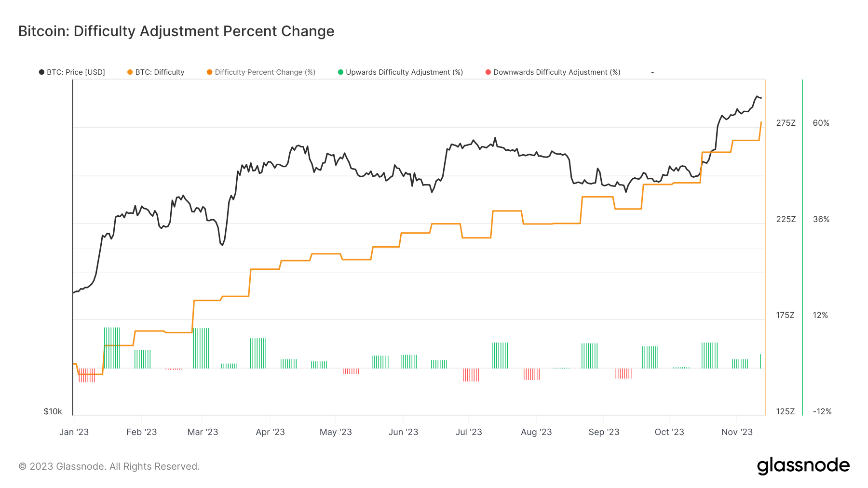Toggle Upwards Difficulty Adjustment (%) legend label
868x488 pixels.
(x=404, y=72)
